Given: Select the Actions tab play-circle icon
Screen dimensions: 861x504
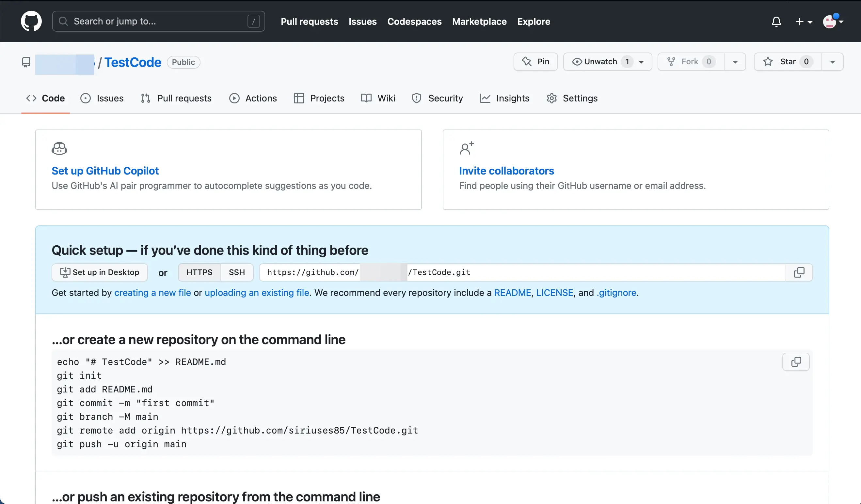Looking at the screenshot, I should point(234,98).
